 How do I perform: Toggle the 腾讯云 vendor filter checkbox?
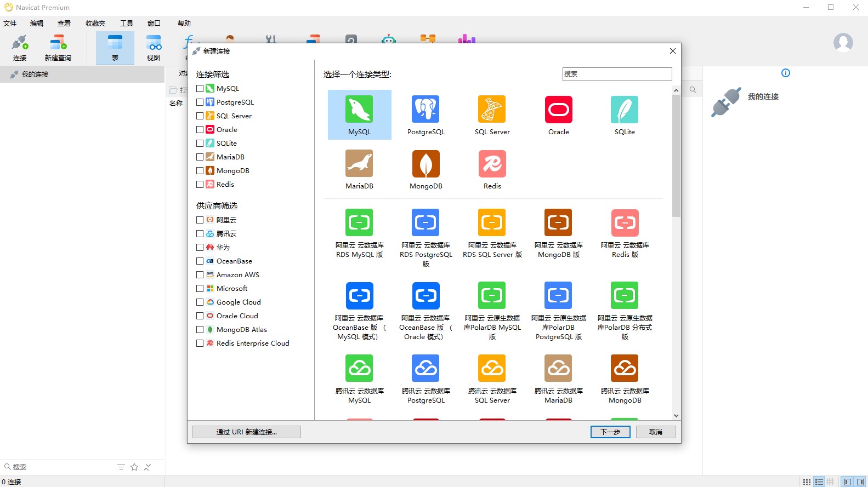pyautogui.click(x=200, y=233)
